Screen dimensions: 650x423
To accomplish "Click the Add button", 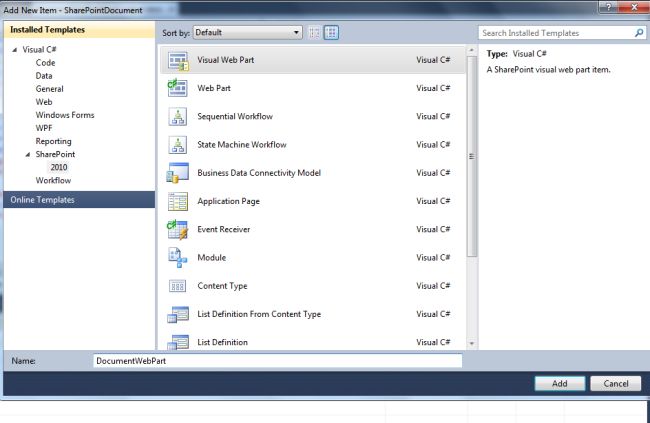I will 560,384.
